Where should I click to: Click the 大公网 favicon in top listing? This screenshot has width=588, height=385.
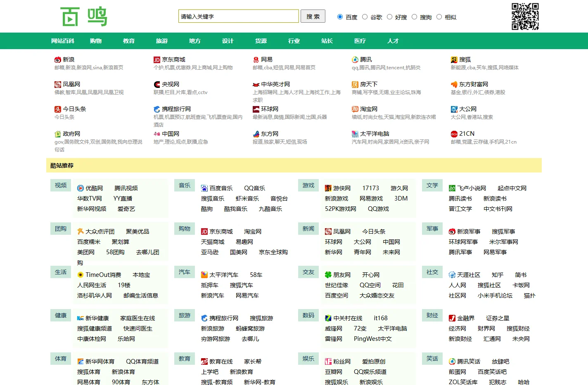454,109
